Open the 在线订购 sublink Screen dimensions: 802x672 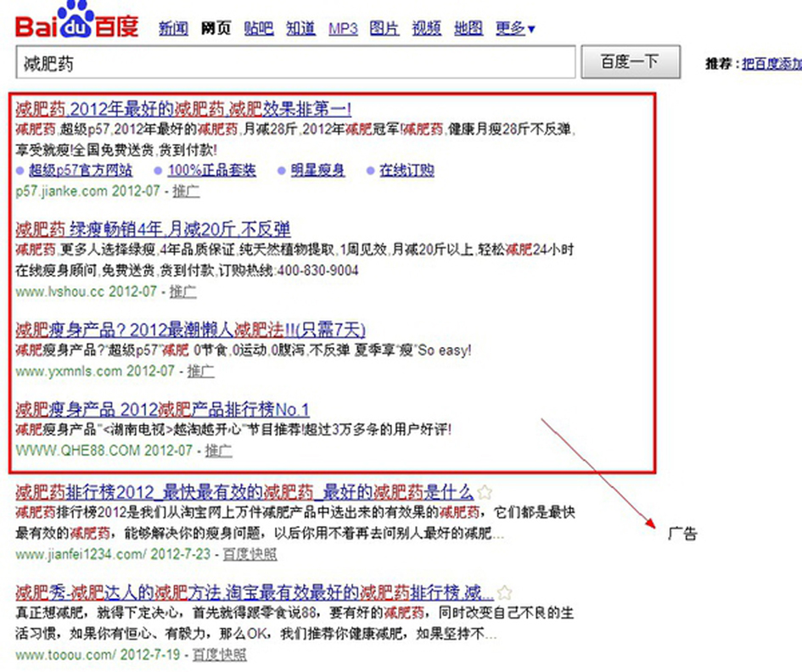[x=407, y=171]
